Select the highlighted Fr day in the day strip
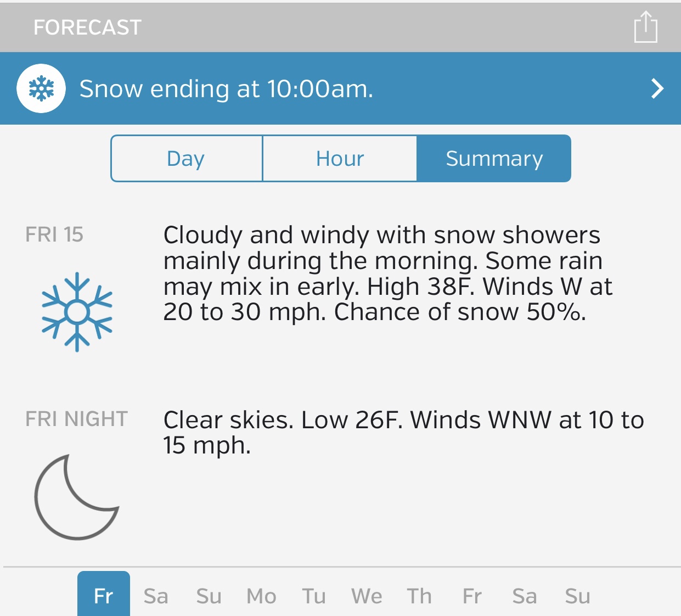Image resolution: width=681 pixels, height=616 pixels. coord(104,596)
